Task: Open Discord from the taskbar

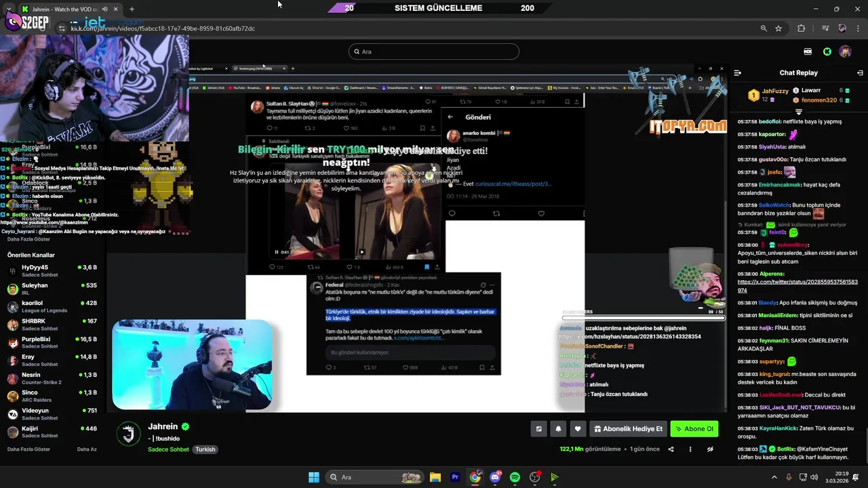Action: [x=495, y=477]
